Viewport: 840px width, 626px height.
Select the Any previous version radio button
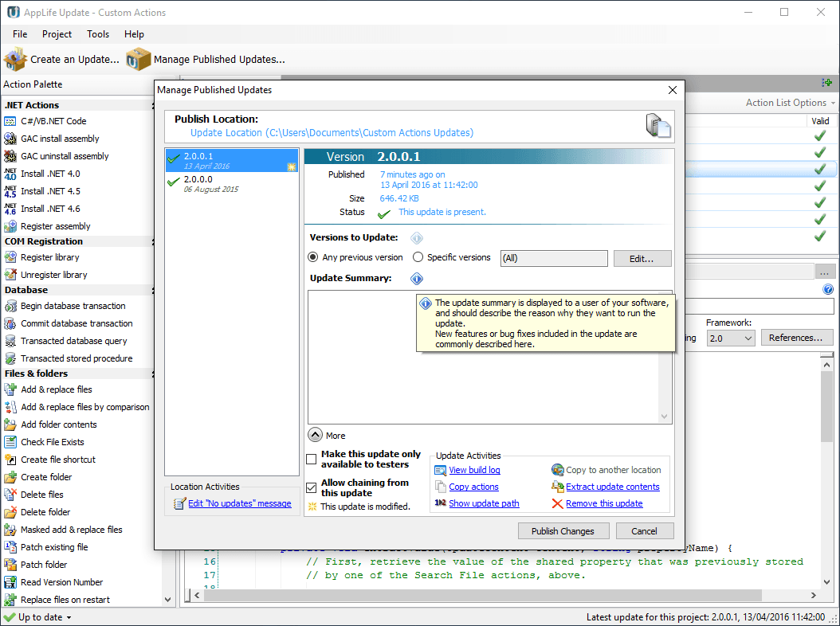[313, 257]
